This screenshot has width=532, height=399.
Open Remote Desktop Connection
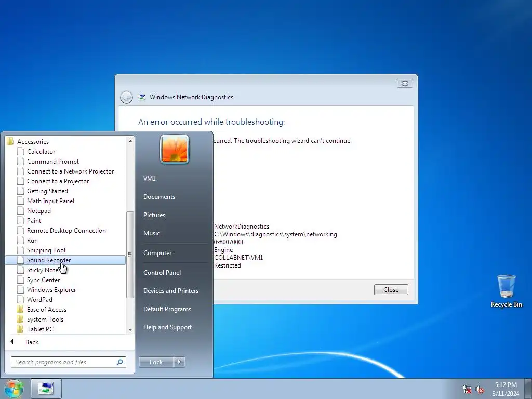pyautogui.click(x=66, y=230)
